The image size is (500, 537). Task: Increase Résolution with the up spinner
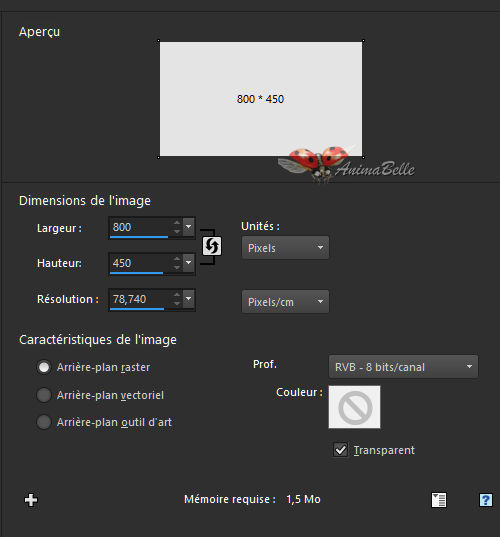[177, 295]
